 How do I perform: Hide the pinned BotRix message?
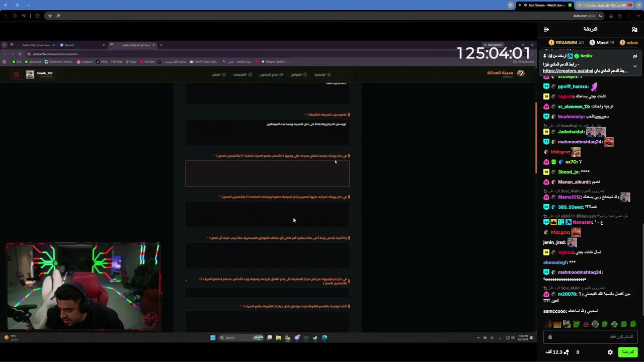pos(635,56)
